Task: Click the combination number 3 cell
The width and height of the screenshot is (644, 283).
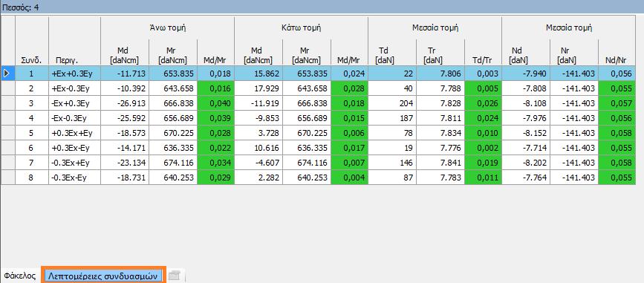Action: 32,103
